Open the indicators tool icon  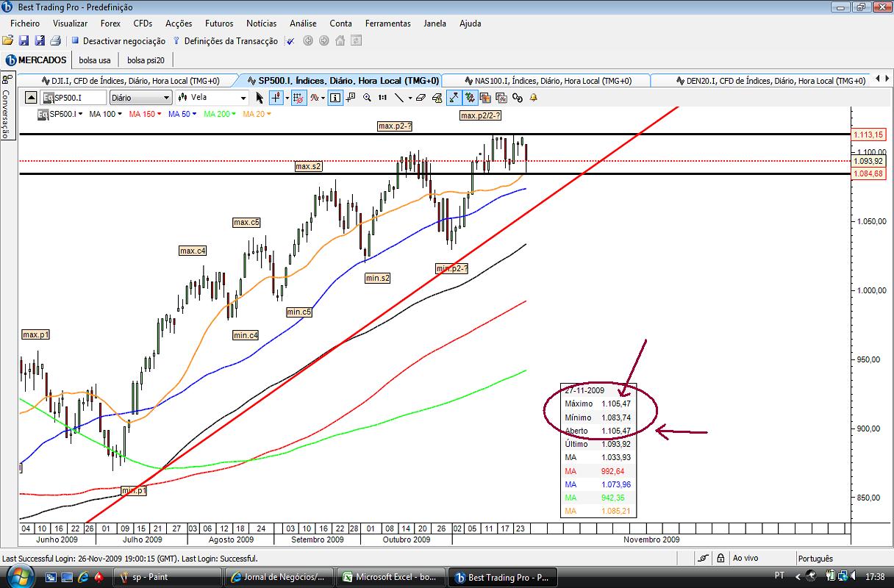[315, 97]
